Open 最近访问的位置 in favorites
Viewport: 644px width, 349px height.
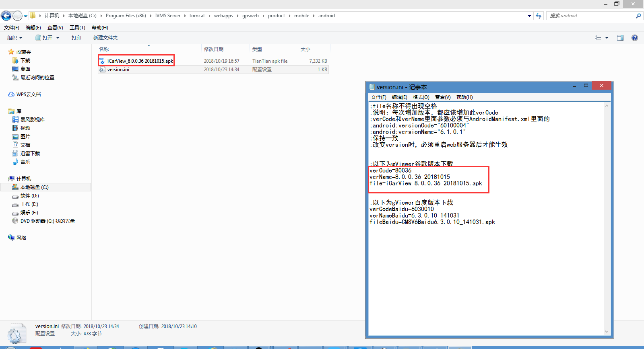[33, 78]
